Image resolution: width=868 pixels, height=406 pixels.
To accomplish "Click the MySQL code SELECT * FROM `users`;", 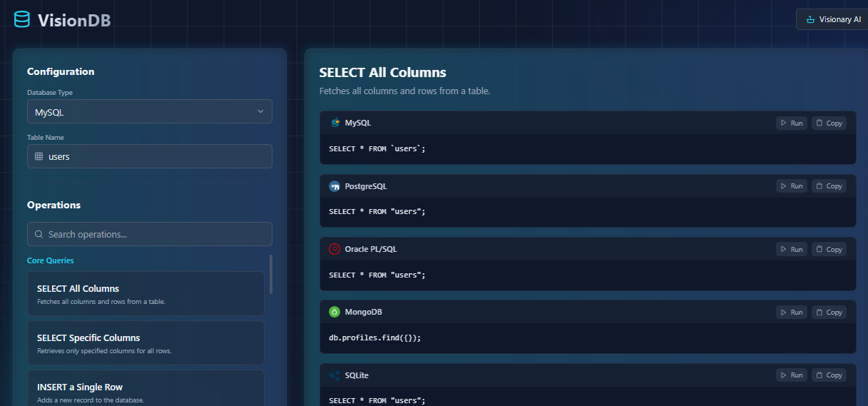I will 377,148.
